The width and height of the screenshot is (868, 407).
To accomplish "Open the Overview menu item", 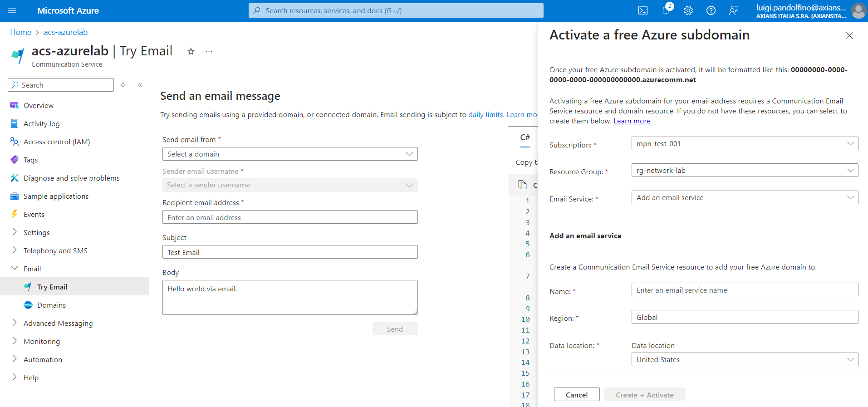I will (39, 105).
